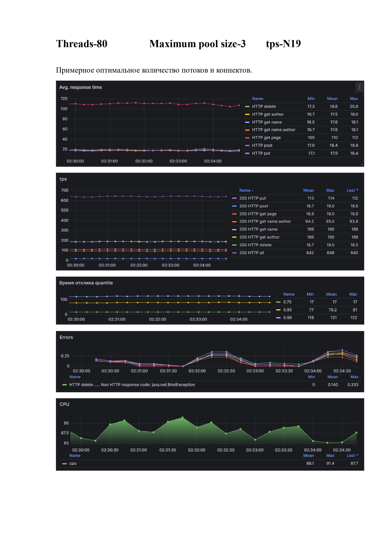The height and width of the screenshot is (555, 392).
Task: Click the cpu series green legend swatch
Action: tap(64, 464)
